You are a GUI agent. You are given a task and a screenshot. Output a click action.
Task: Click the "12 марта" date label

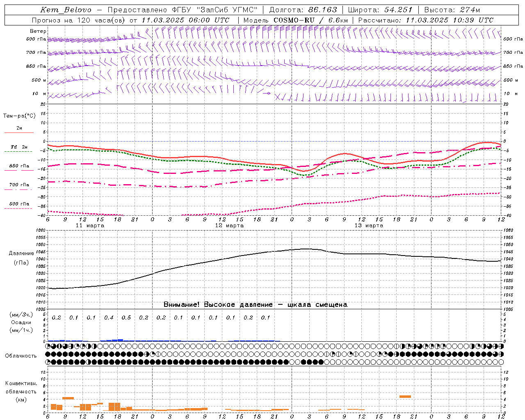click(x=229, y=226)
